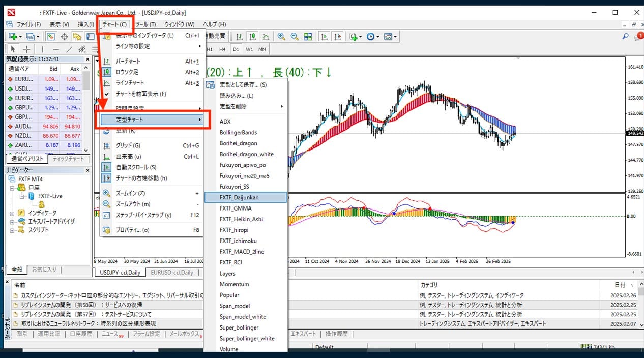Tile windows using the grid toolbar icon
This screenshot has height=358, width=644.
click(308, 36)
